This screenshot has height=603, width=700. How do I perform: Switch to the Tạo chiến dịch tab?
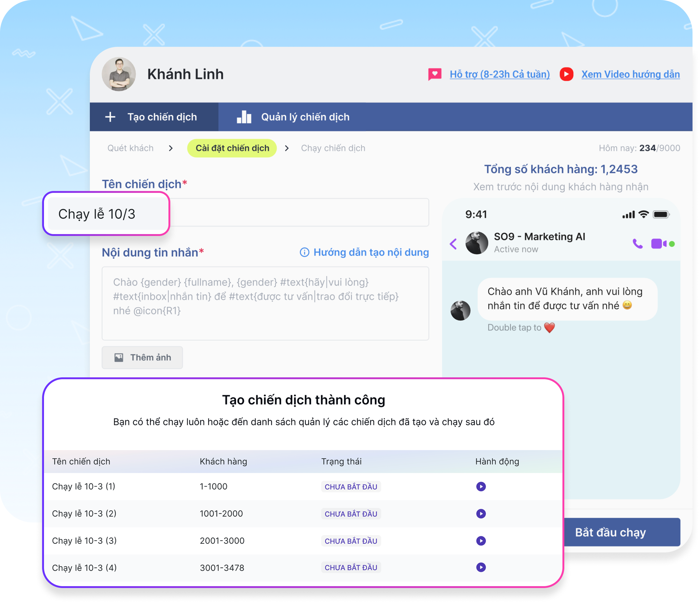coord(154,117)
